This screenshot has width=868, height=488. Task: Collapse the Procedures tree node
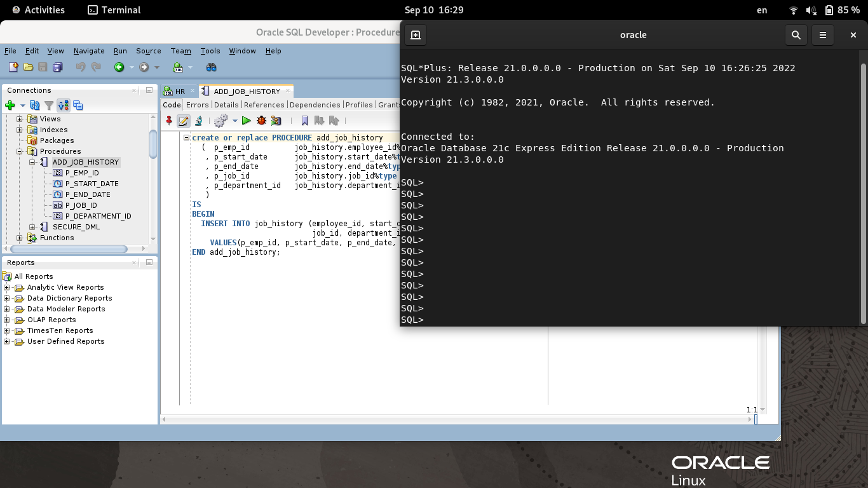(20, 151)
